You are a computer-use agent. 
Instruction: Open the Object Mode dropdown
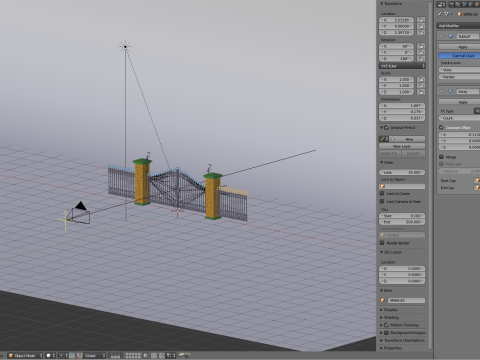[25, 356]
